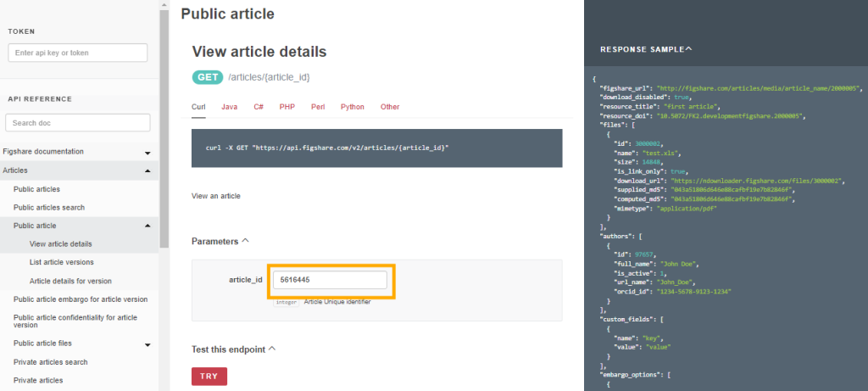Screen dimensions: 868x391
Task: Click the red TRY button
Action: coord(209,376)
